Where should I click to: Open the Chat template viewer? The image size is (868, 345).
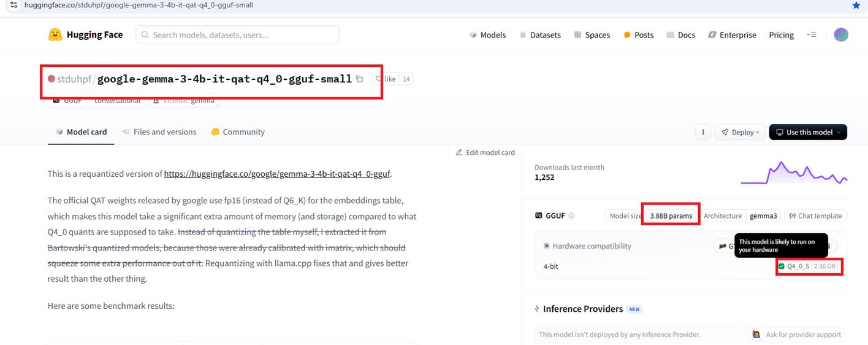click(x=815, y=216)
